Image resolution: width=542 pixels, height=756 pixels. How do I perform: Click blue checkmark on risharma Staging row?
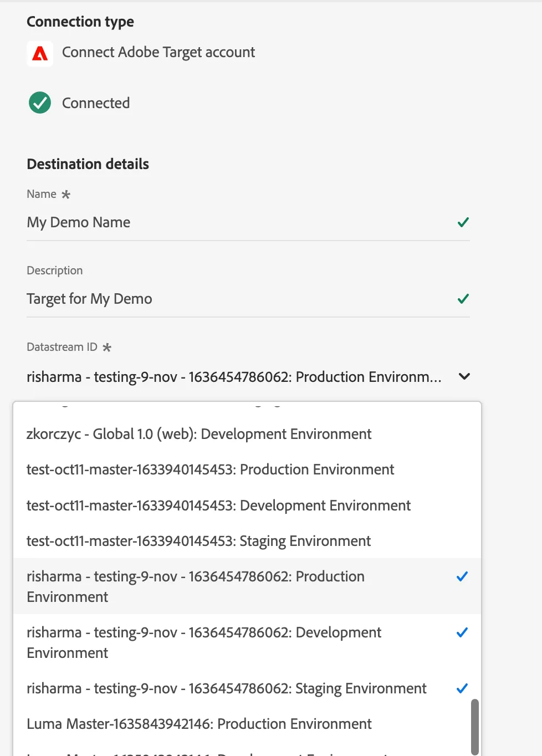[462, 688]
